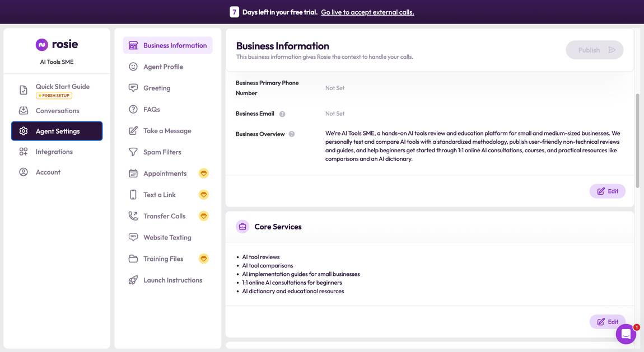644x352 pixels.
Task: Click the page vertical scrollbar
Action: 637,140
